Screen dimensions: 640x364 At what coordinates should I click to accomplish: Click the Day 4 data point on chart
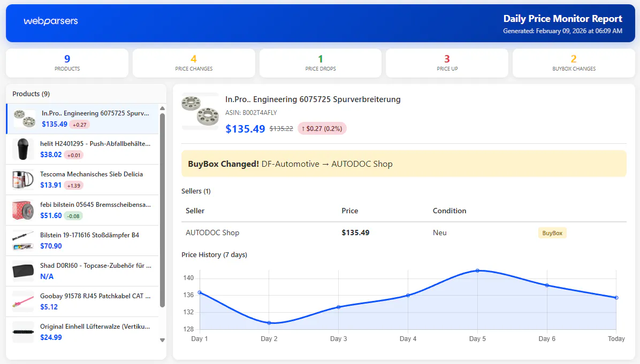(x=408, y=296)
